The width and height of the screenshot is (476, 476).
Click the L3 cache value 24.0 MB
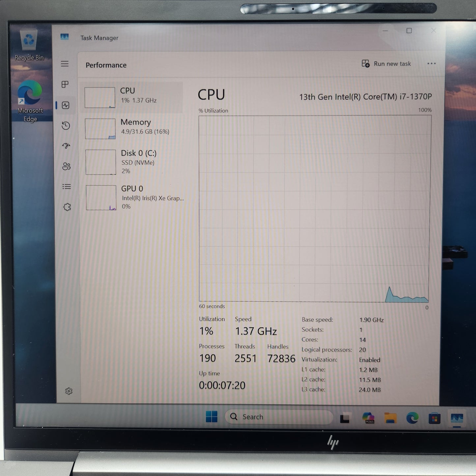point(370,390)
